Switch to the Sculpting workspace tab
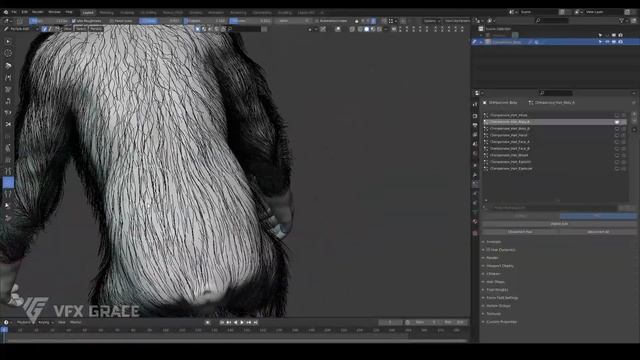The image size is (640, 360). 127,13
